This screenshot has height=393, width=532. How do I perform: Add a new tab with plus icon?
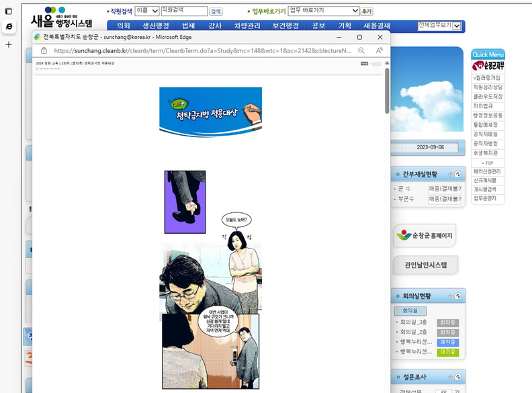point(9,44)
